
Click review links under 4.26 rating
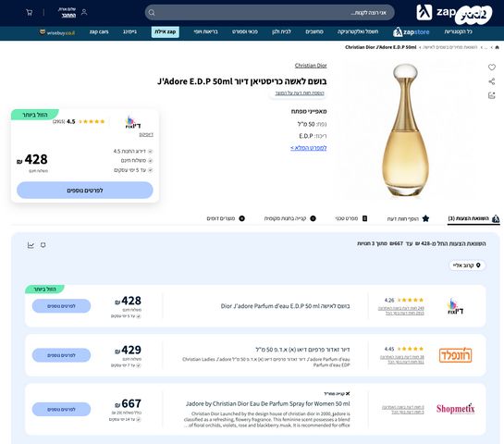pos(401,311)
